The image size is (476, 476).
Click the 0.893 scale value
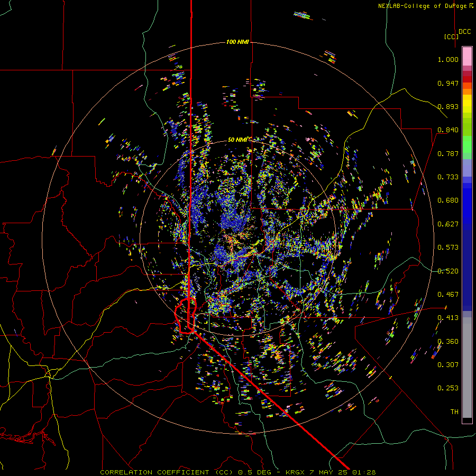tap(448, 106)
